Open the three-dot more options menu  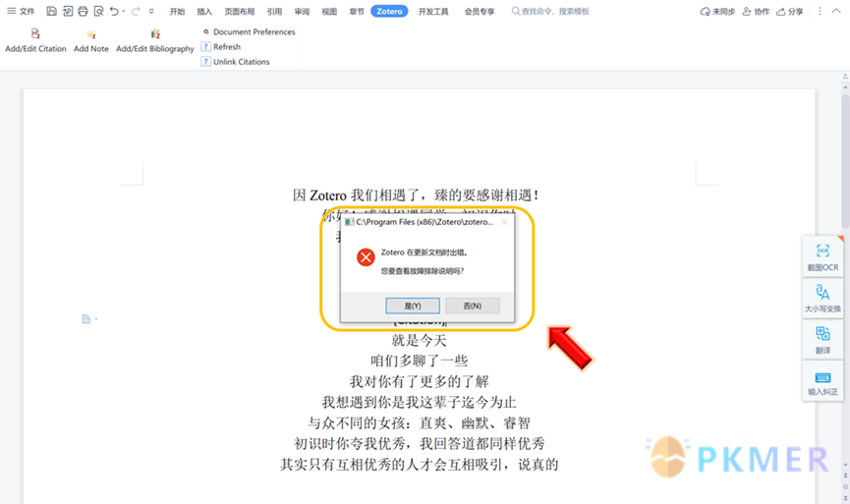tap(820, 11)
